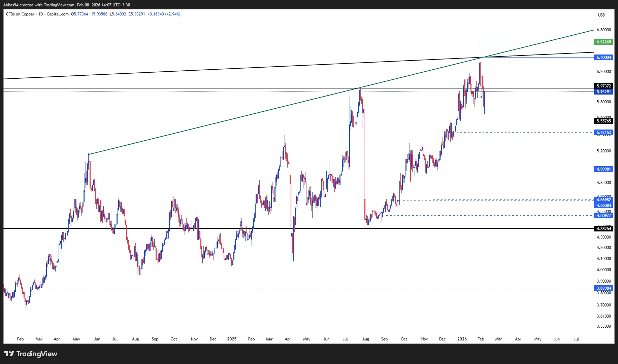Click the 4.38264 horizontal line label
618x364 pixels.
coord(604,229)
